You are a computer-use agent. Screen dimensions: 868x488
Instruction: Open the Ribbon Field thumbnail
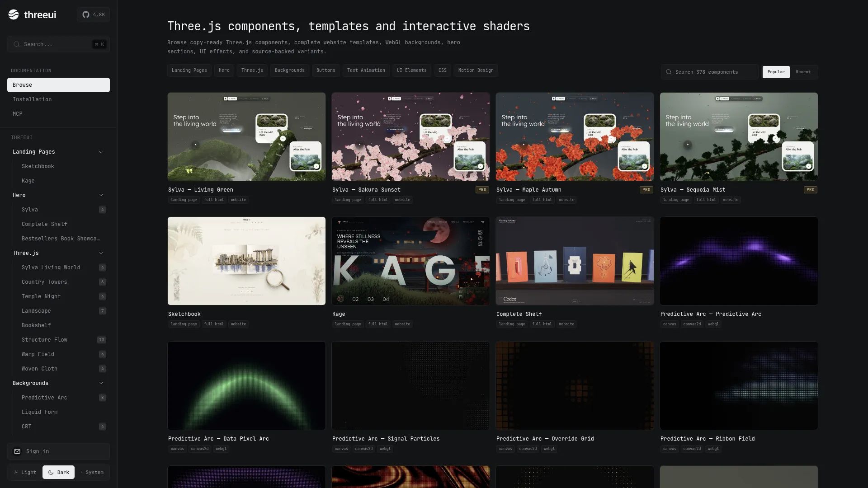click(739, 385)
